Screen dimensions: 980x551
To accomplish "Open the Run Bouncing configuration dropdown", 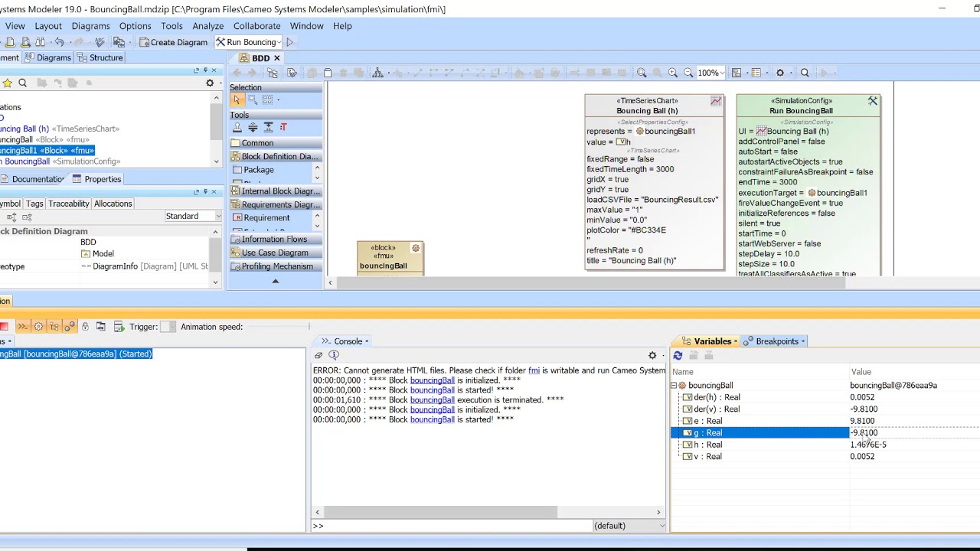I will [x=279, y=42].
